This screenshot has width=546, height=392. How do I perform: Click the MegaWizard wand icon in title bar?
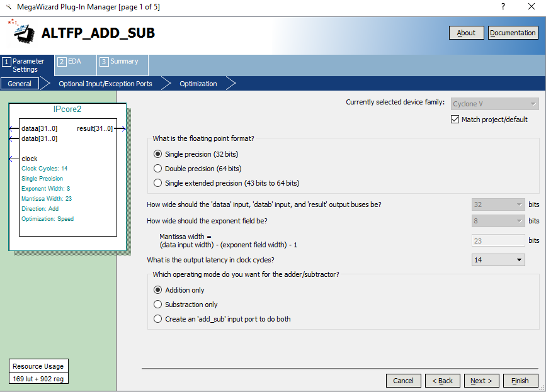click(x=9, y=7)
